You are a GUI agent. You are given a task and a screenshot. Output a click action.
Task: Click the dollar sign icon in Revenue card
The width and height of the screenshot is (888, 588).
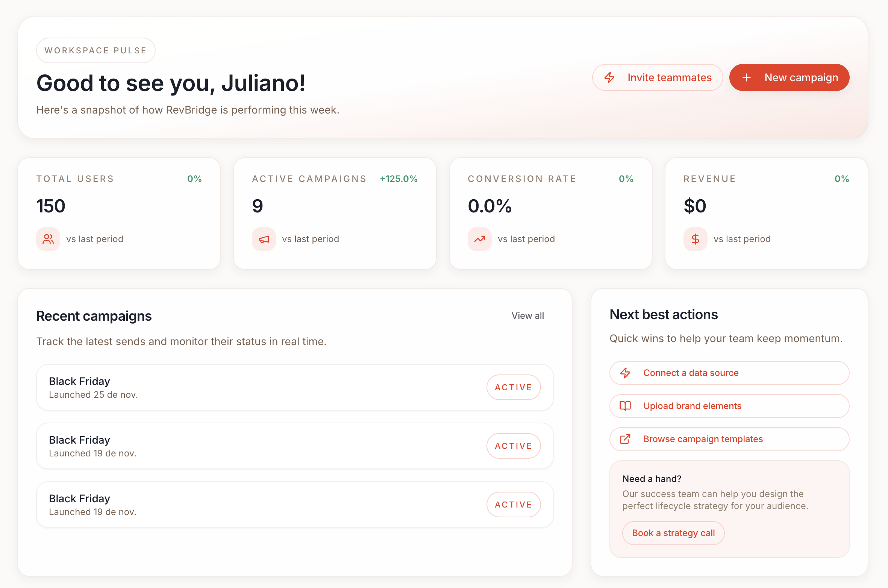(x=696, y=239)
